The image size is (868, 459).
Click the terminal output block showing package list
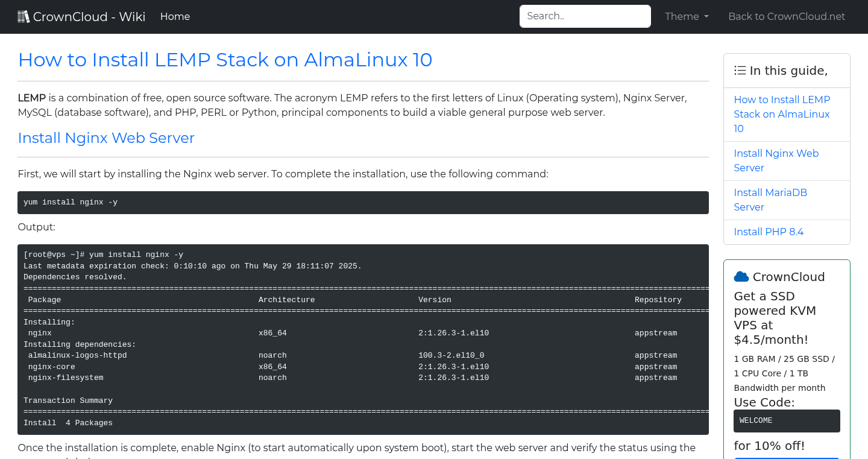363,338
